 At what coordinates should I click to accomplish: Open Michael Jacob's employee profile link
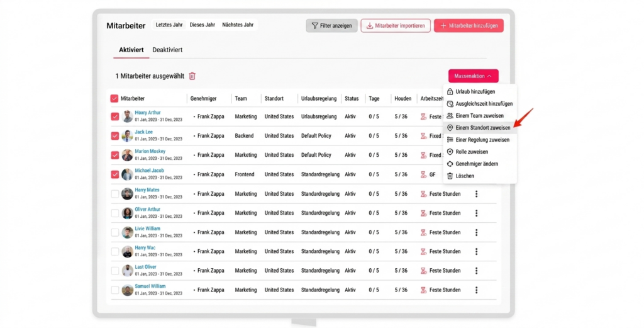pyautogui.click(x=149, y=171)
